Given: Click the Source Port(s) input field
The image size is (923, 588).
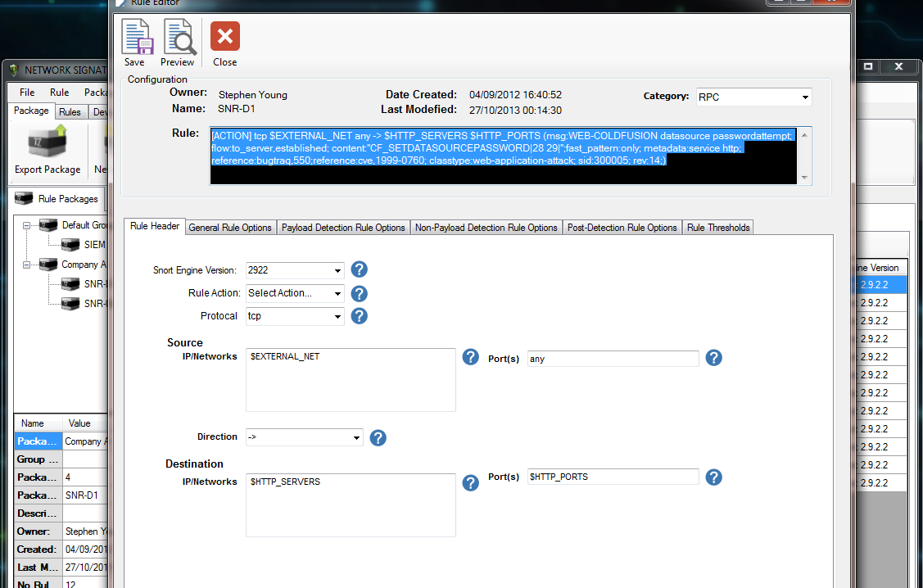Looking at the screenshot, I should 613,359.
